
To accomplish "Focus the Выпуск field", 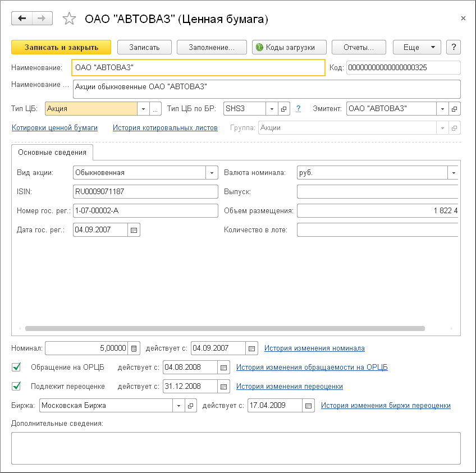I will point(377,192).
